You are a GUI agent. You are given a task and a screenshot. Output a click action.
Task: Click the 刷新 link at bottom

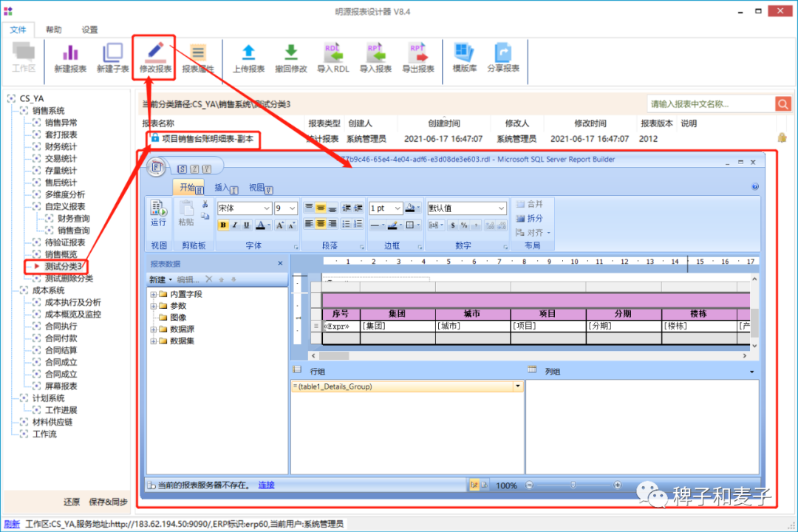12,524
